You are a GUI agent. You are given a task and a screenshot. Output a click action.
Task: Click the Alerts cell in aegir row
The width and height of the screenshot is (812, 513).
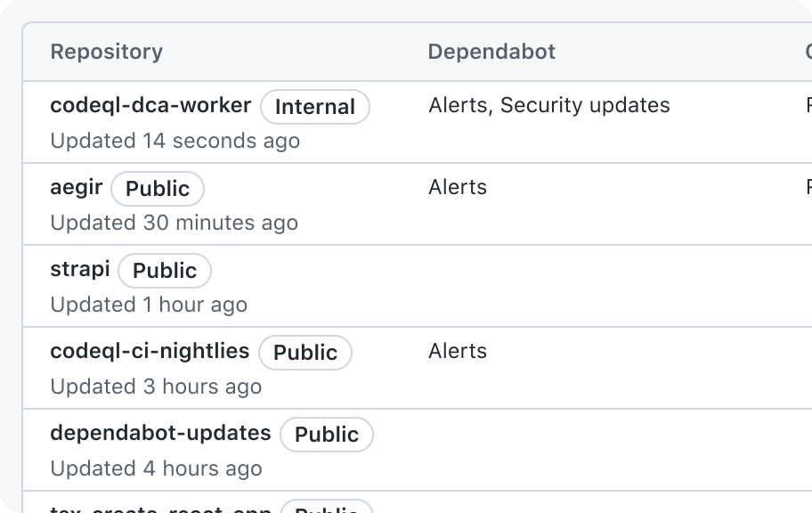point(458,187)
